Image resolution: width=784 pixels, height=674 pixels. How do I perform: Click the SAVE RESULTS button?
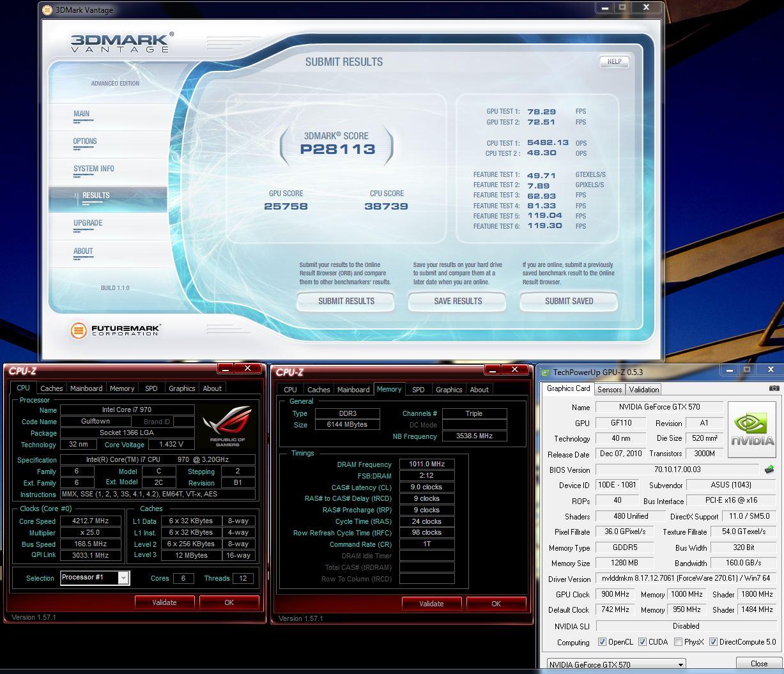tap(458, 302)
